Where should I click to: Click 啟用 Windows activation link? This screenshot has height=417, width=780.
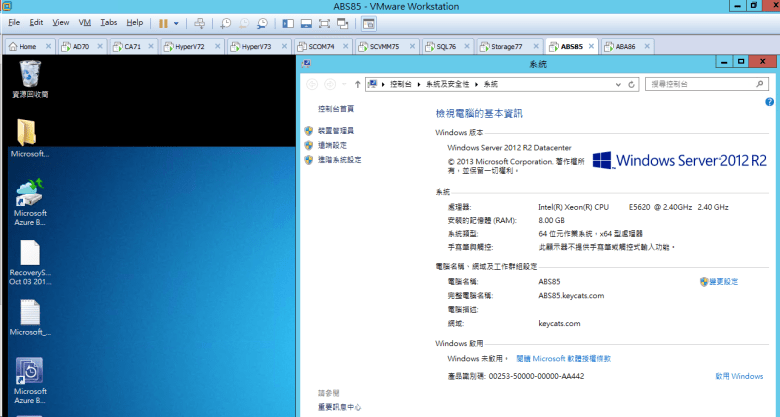[738, 376]
